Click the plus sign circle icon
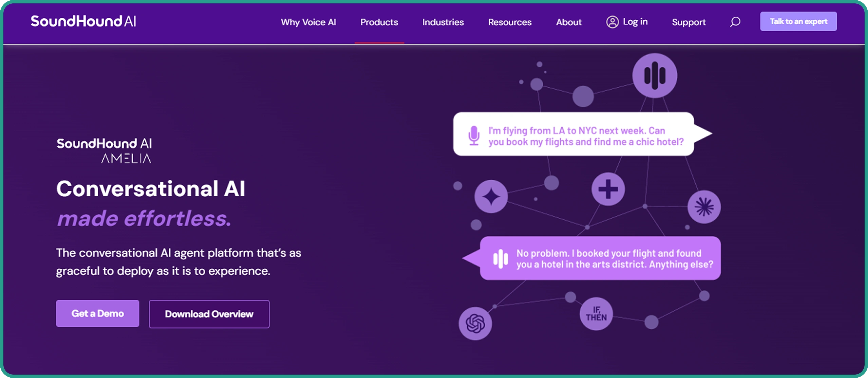 [x=608, y=189]
